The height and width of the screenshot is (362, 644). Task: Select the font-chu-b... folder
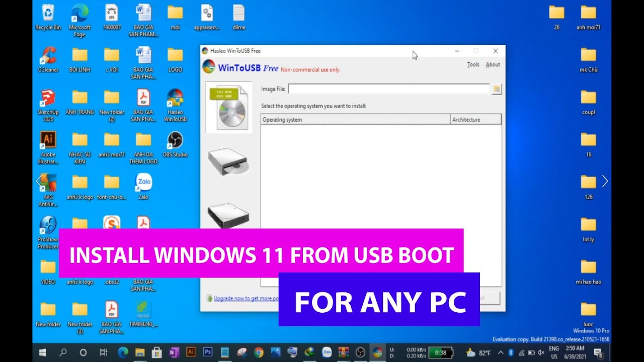pyautogui.click(x=112, y=187)
